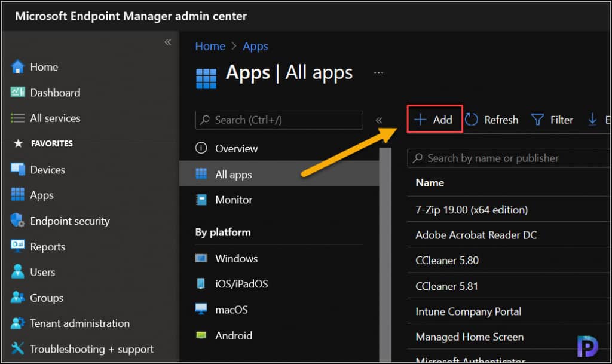Click the Tenant administration icon
Viewport: 612px width, 364px height.
tap(17, 323)
